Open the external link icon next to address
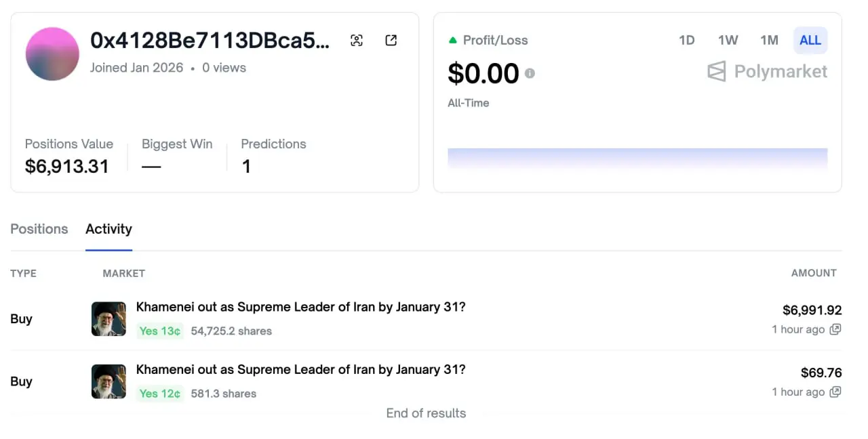This screenshot has height=439, width=868. (x=391, y=41)
